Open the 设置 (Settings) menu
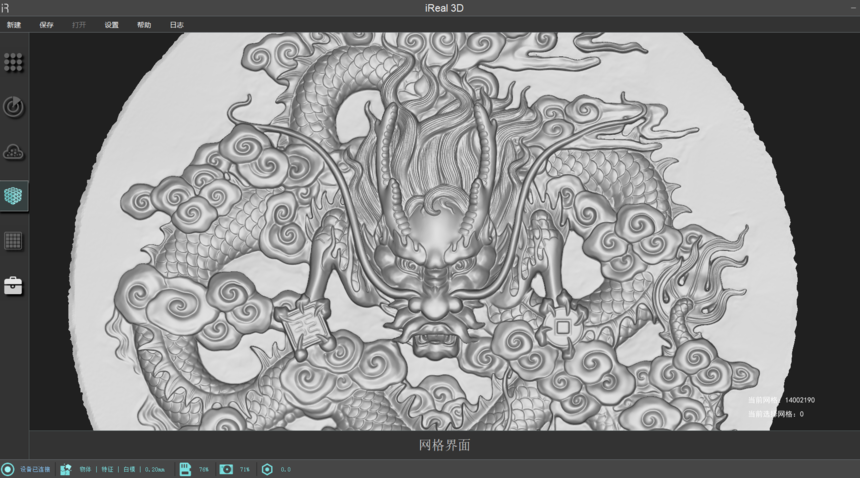The width and height of the screenshot is (860, 478). tap(111, 25)
